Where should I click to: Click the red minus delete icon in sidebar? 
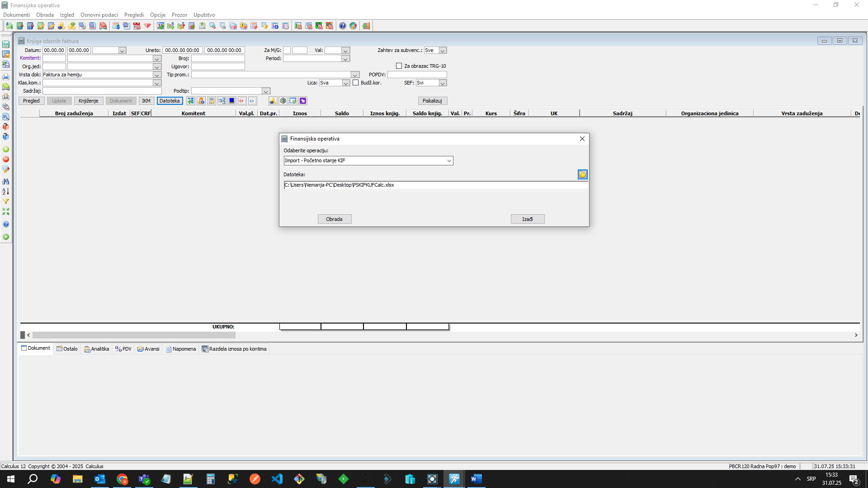(x=6, y=159)
